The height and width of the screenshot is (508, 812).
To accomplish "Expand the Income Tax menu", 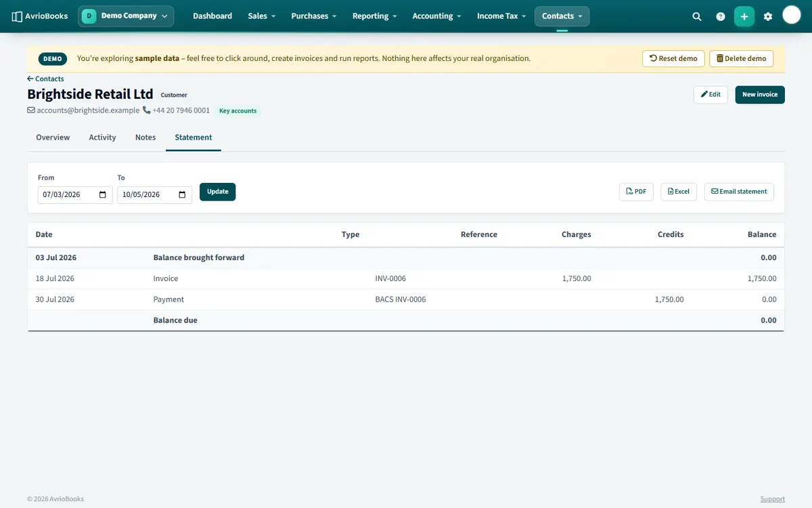I will click(x=501, y=16).
